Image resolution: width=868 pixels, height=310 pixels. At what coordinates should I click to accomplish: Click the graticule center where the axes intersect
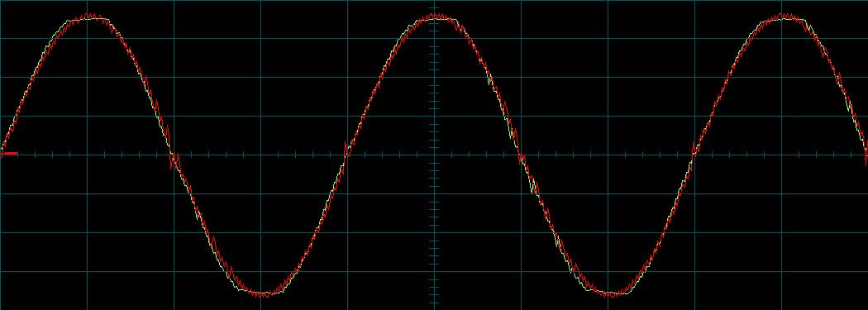pyautogui.click(x=435, y=155)
